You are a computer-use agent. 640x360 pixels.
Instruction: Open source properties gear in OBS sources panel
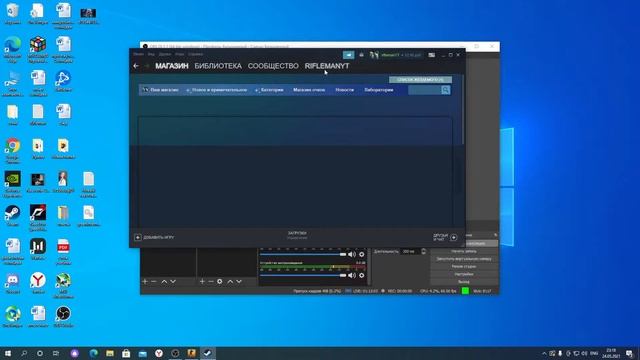[220, 282]
